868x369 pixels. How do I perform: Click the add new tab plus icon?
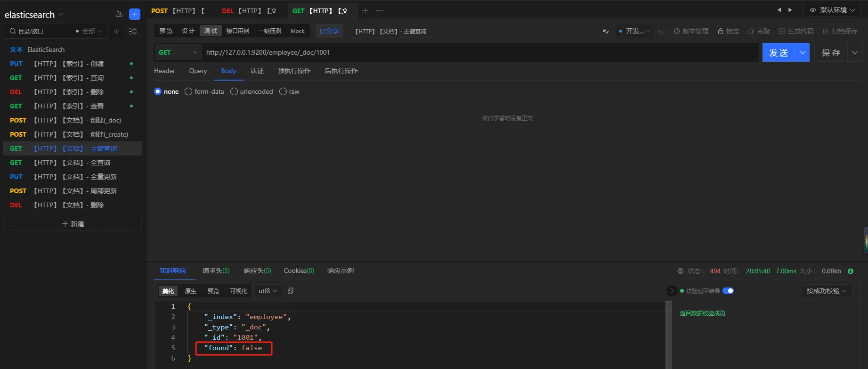pyautogui.click(x=365, y=10)
